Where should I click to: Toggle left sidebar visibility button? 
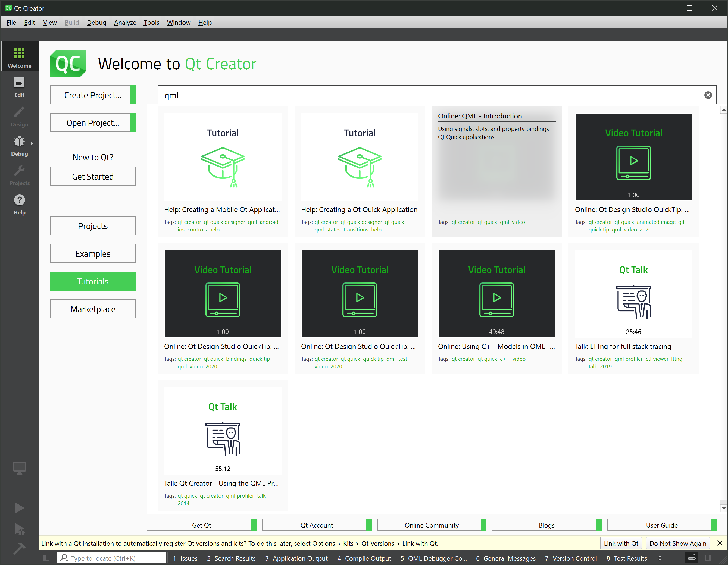coord(46,558)
